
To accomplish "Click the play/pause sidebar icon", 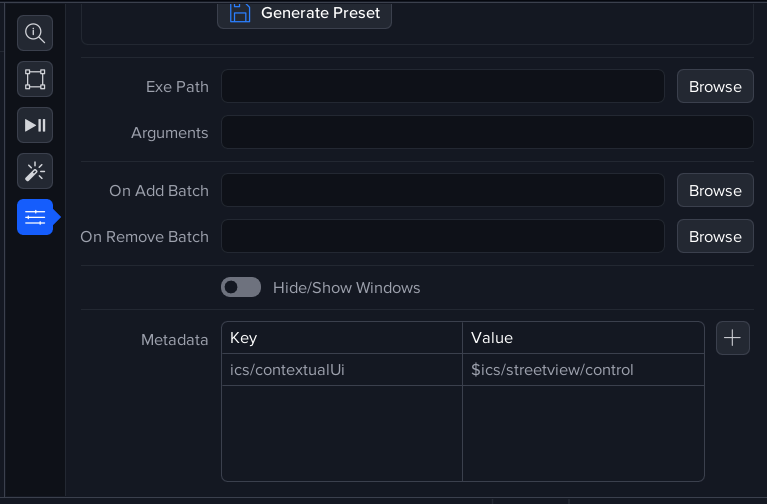I will pos(35,125).
